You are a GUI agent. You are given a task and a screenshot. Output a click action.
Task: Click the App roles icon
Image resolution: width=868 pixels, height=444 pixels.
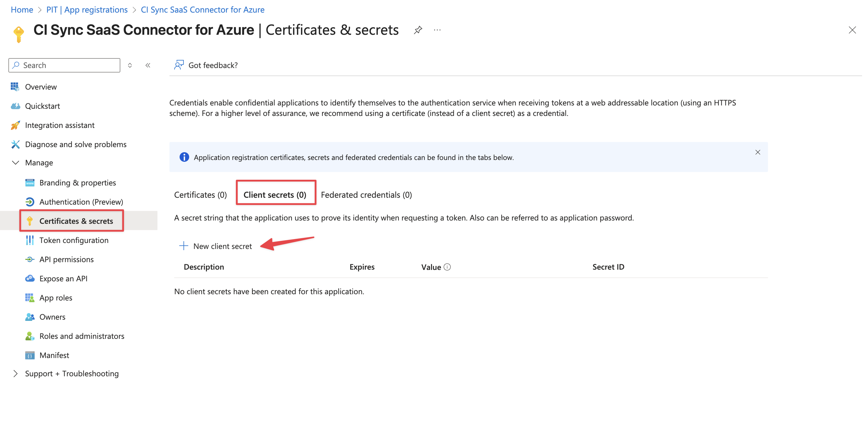[30, 297]
